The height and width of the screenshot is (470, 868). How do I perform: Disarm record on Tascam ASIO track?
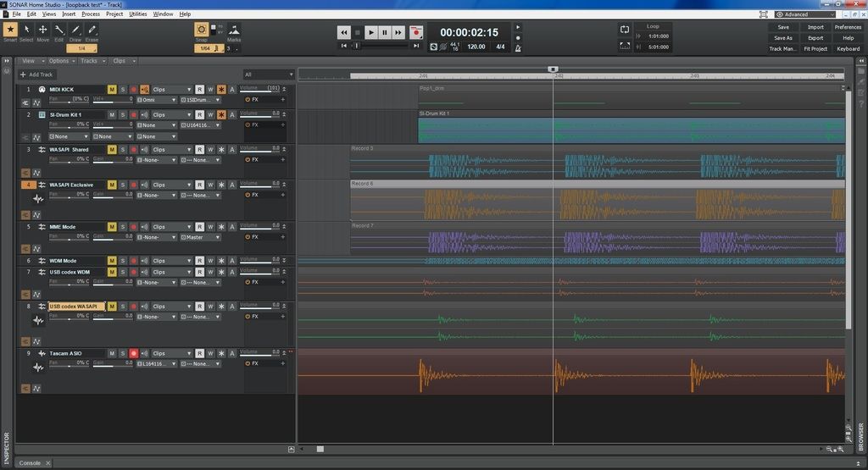click(133, 353)
